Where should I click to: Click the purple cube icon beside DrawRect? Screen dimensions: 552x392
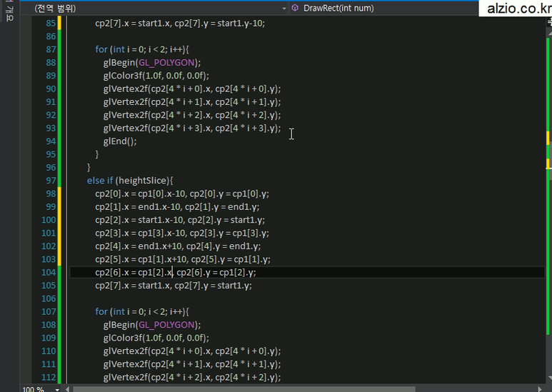tap(295, 8)
